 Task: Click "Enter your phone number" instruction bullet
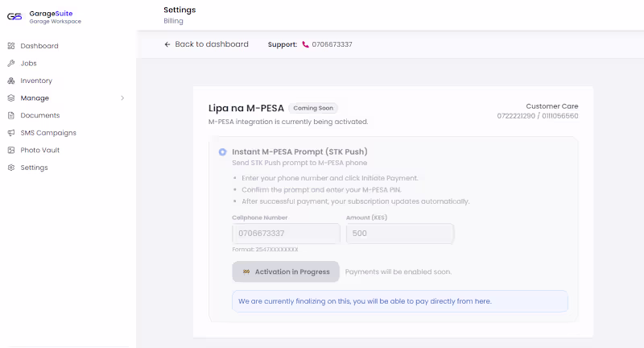330,178
